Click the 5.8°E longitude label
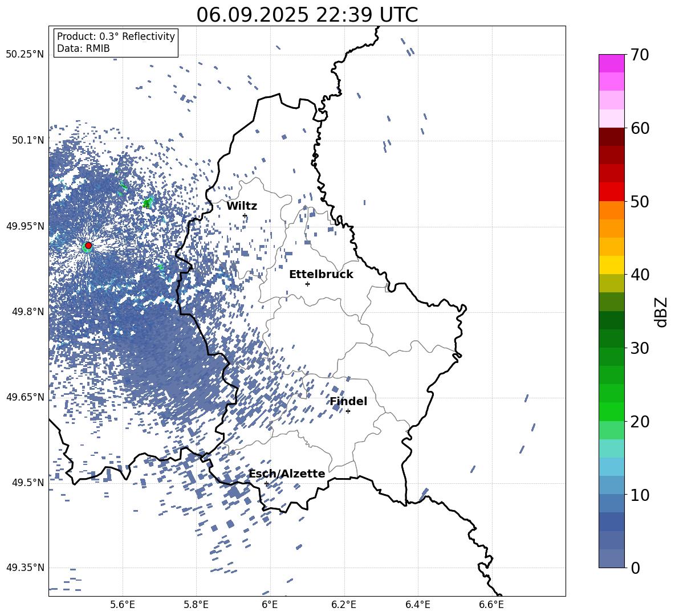The width and height of the screenshot is (675, 616). [196, 605]
